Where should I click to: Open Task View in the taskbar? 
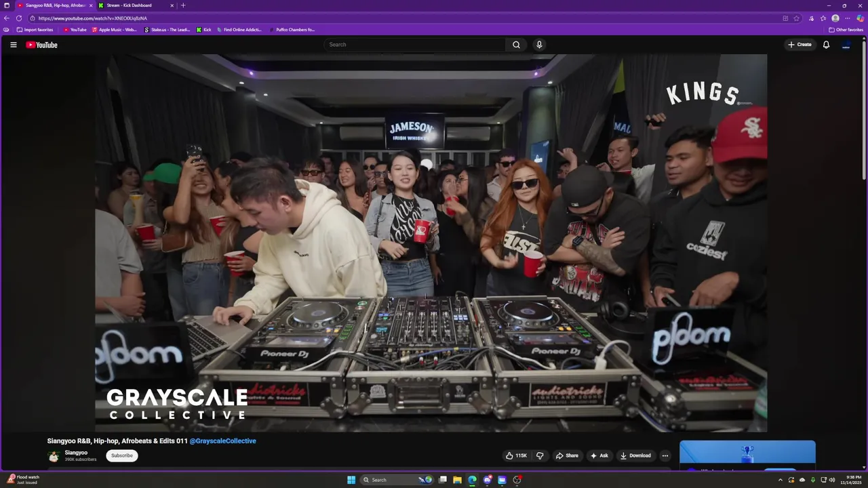pyautogui.click(x=443, y=480)
